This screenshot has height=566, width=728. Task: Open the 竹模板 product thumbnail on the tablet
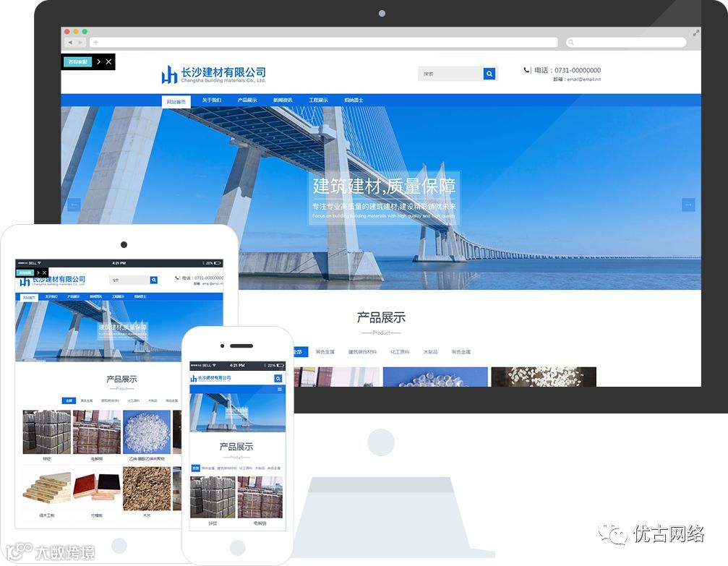(x=97, y=489)
